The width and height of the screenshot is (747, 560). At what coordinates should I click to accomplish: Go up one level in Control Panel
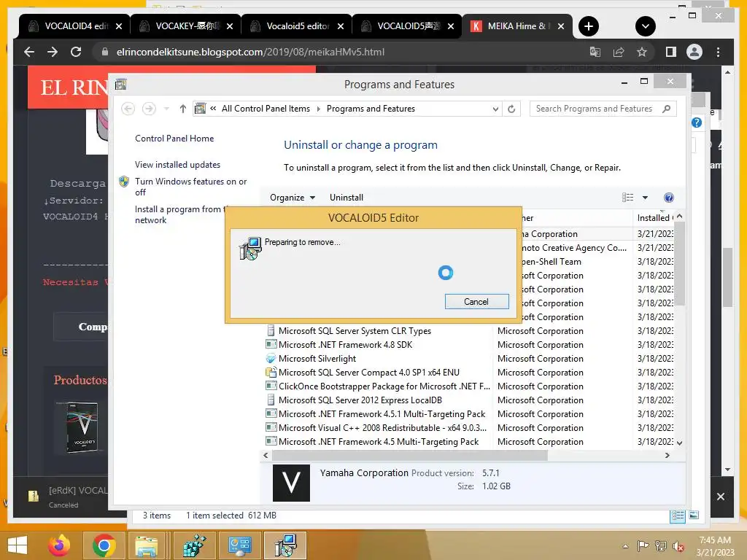[183, 109]
